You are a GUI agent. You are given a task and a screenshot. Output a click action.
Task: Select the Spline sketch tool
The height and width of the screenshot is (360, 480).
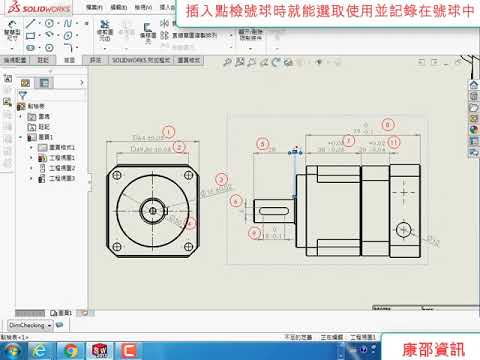click(x=68, y=23)
